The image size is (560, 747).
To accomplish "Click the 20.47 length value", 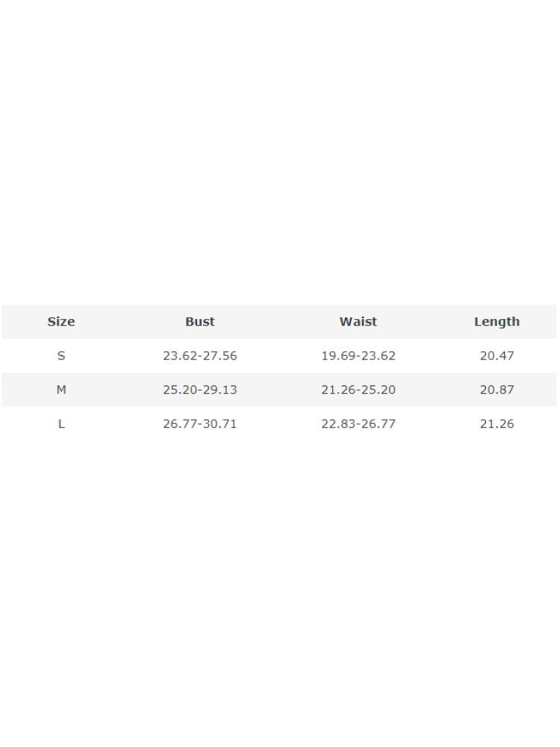I will (497, 356).
